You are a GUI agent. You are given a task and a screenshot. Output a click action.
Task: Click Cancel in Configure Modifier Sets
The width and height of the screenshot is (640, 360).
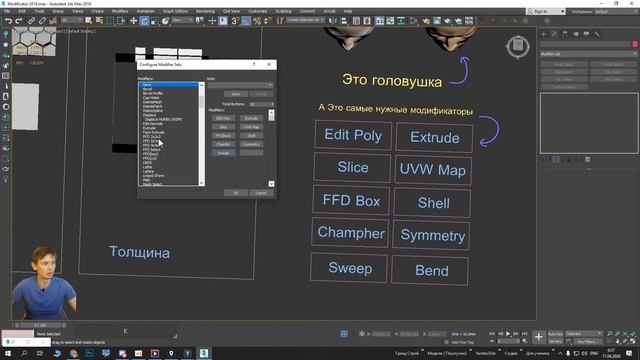261,193
